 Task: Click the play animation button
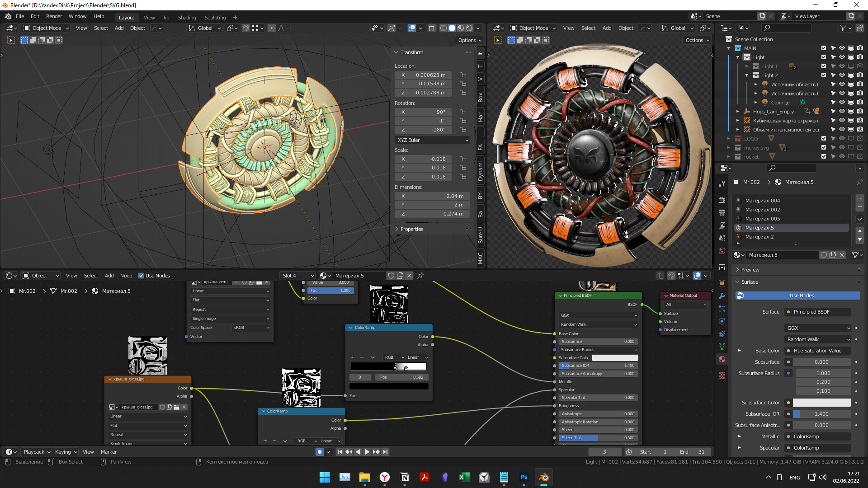367,452
